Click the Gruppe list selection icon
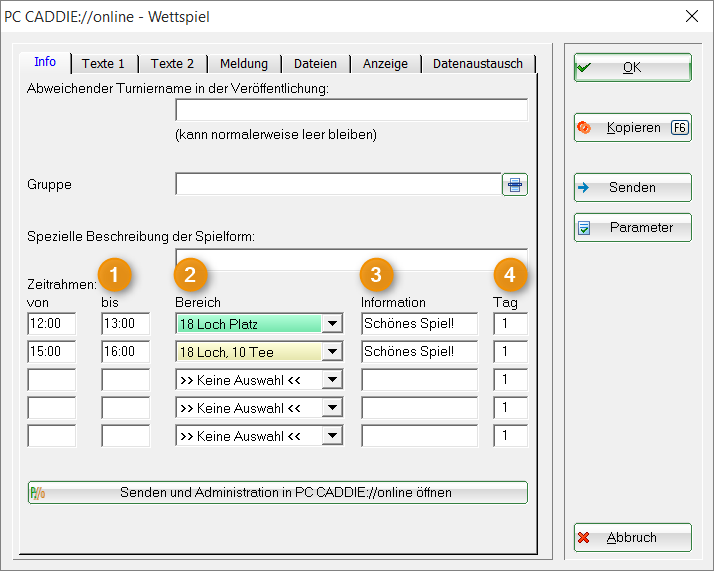 515,184
